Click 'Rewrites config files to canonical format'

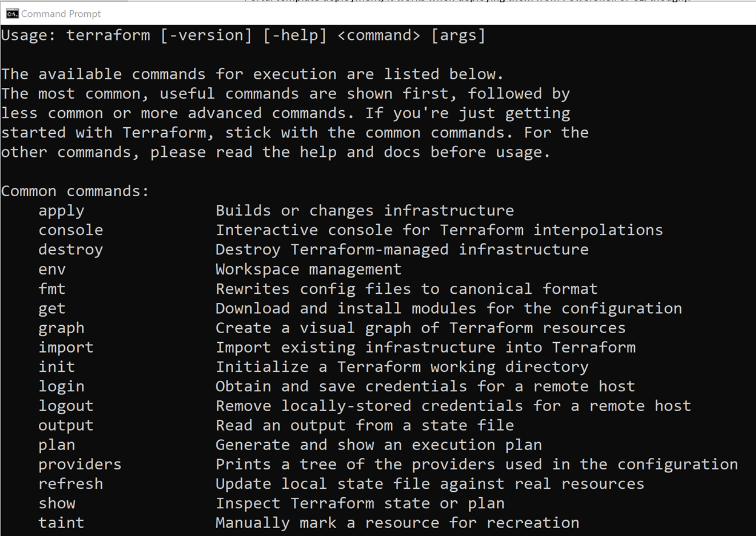click(x=406, y=289)
